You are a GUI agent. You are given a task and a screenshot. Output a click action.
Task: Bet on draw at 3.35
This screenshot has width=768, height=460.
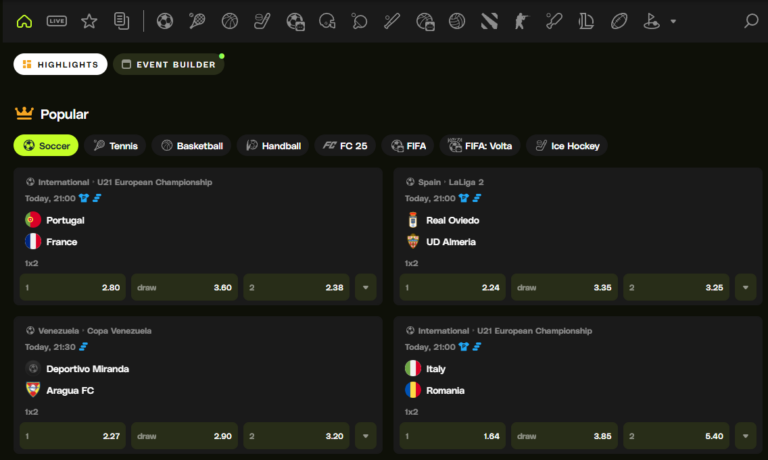coord(564,288)
